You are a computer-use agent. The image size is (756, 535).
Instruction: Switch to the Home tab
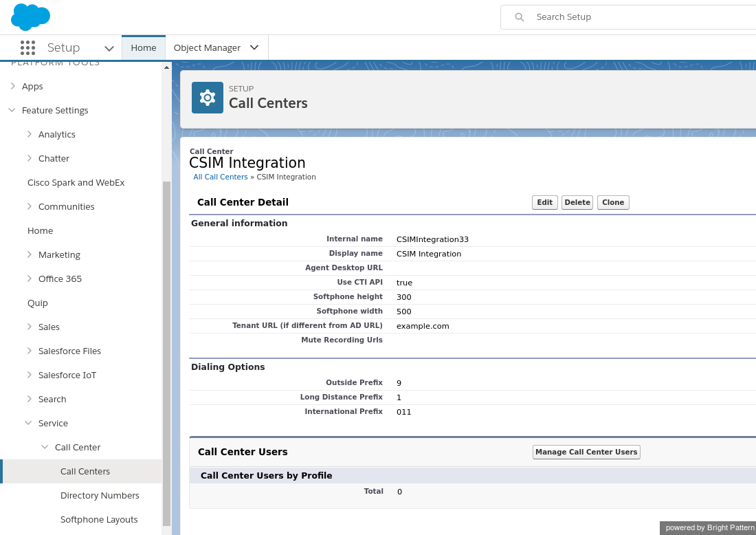[144, 47]
